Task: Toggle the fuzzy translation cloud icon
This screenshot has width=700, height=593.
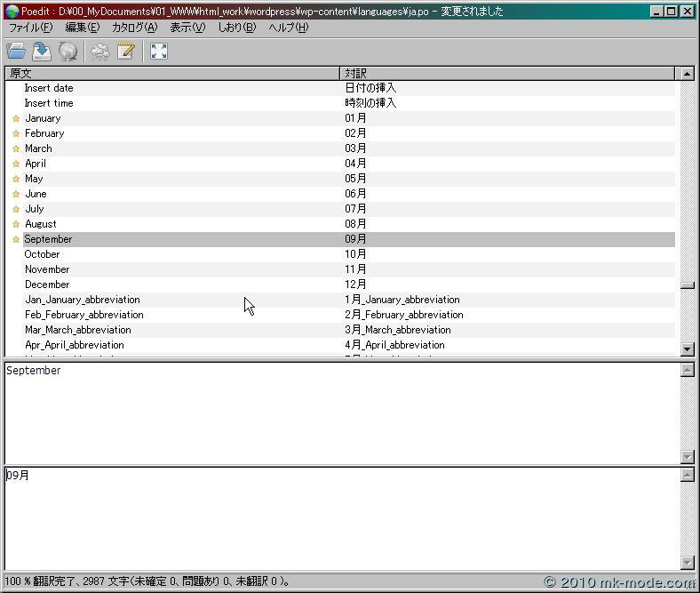Action: (x=100, y=52)
